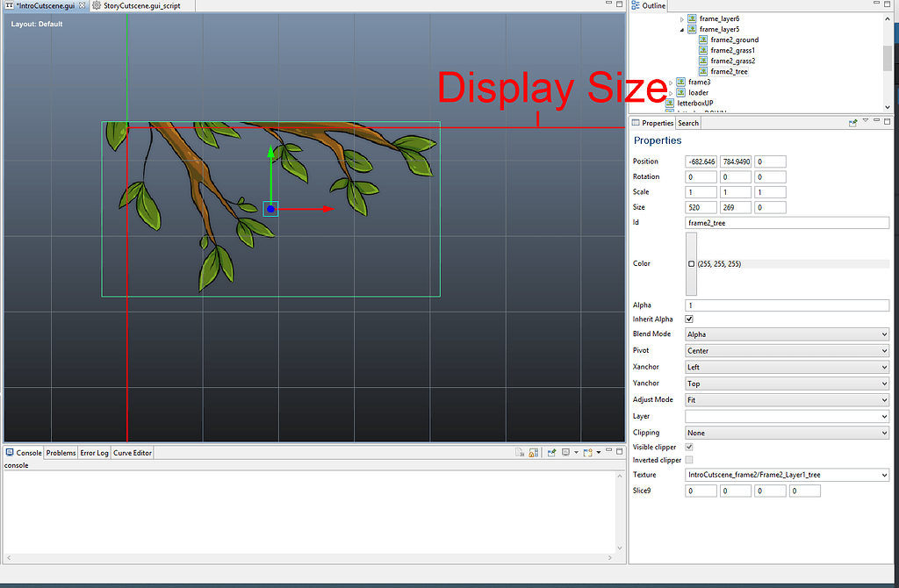The height and width of the screenshot is (588, 899).
Task: Enable the Inverted clipper checkbox
Action: pyautogui.click(x=690, y=458)
